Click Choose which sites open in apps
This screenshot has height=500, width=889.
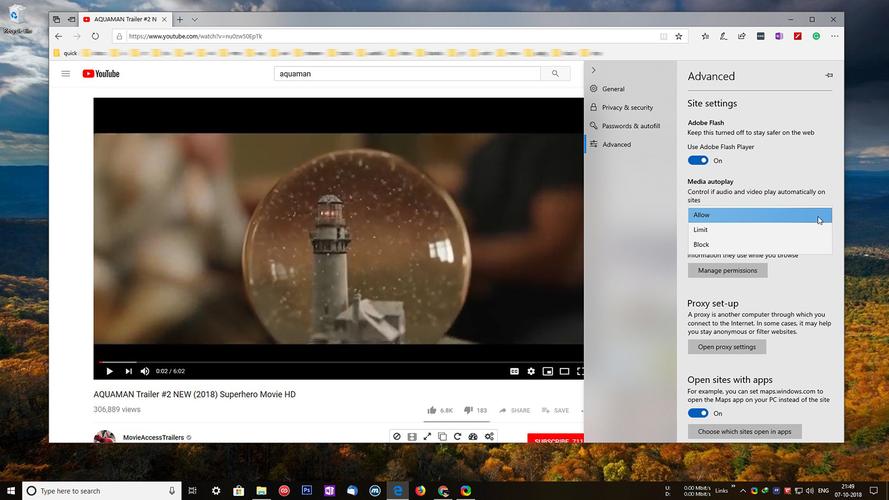pyautogui.click(x=744, y=431)
